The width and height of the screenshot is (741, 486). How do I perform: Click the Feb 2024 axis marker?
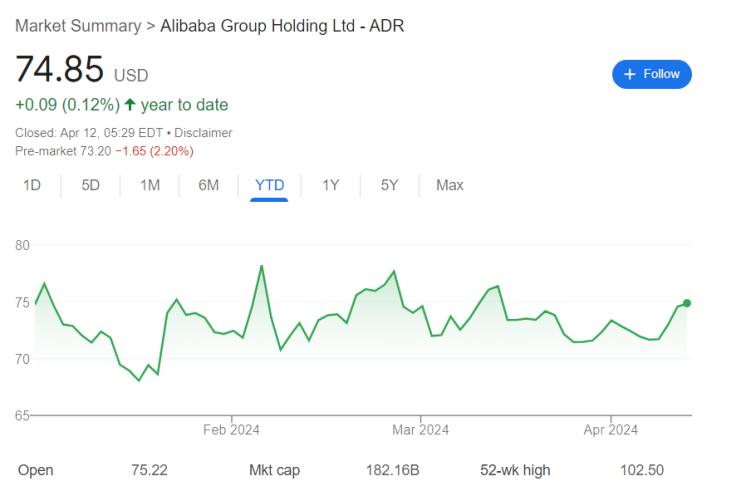coord(231,430)
